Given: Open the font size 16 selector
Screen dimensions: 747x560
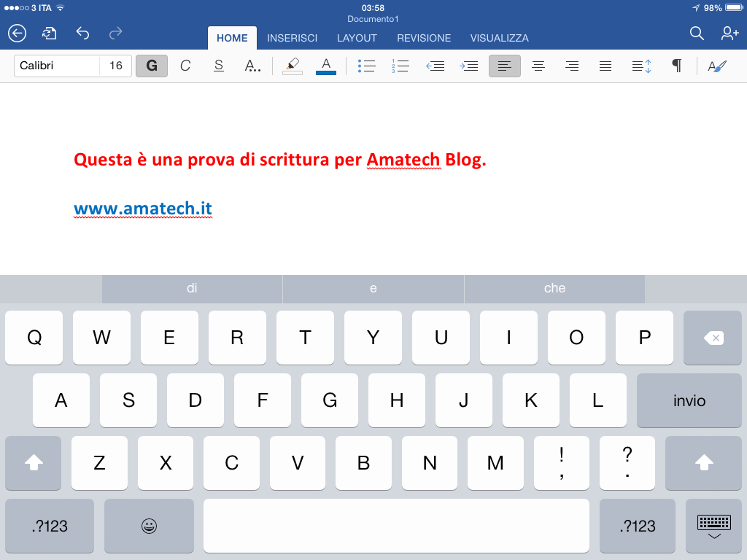Looking at the screenshot, I should pos(117,66).
